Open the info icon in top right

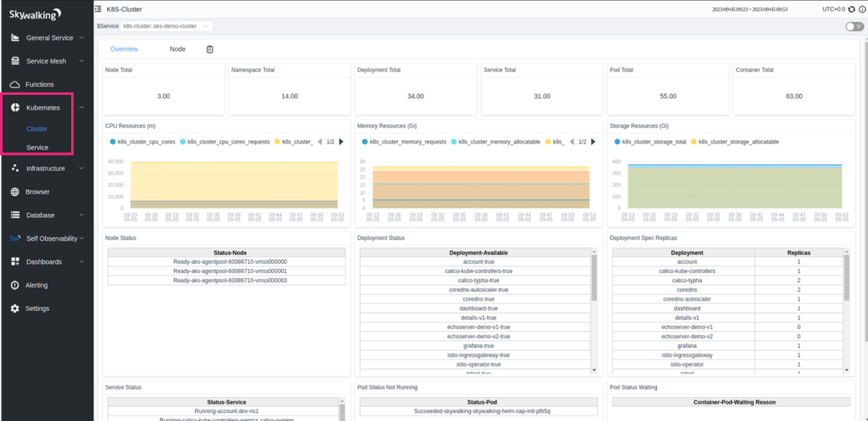862,9
